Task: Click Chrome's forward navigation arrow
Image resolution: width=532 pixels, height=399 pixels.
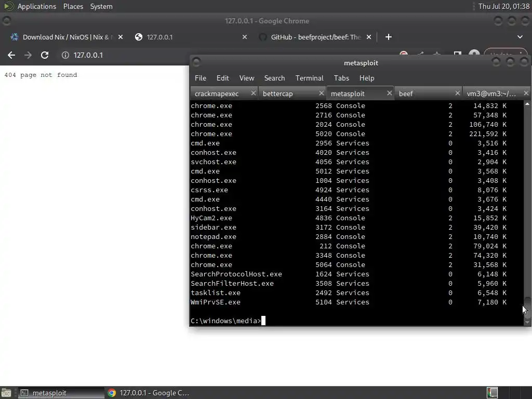Action: [28, 55]
